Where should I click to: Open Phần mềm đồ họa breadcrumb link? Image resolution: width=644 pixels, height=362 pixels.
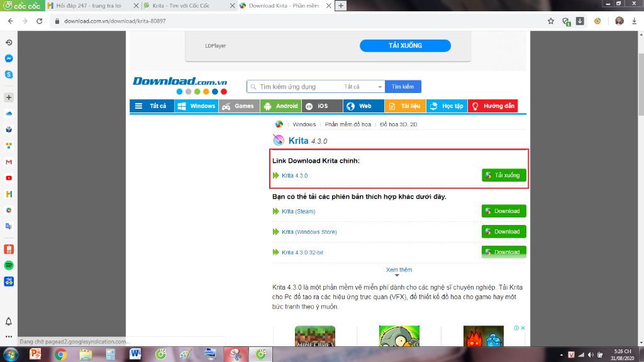click(x=347, y=124)
